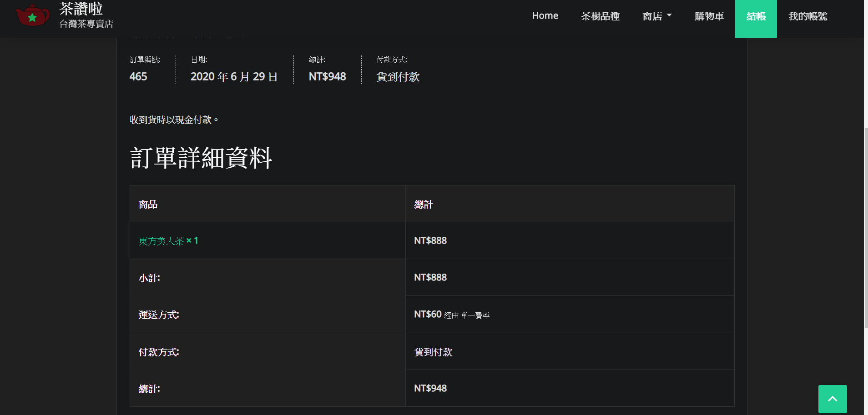The width and height of the screenshot is (868, 415).
Task: Expand the 商店 dropdown caret
Action: point(669,15)
